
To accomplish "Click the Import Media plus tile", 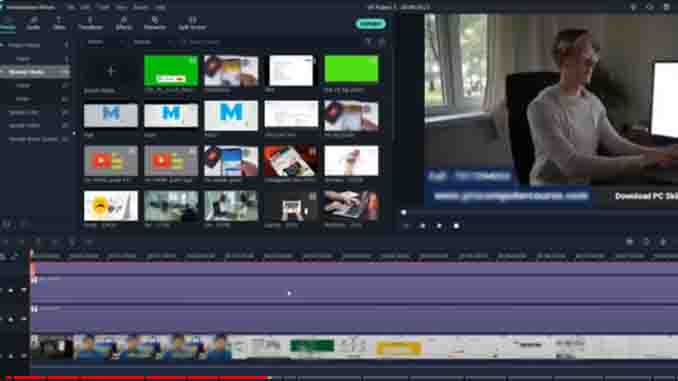I will tap(111, 71).
